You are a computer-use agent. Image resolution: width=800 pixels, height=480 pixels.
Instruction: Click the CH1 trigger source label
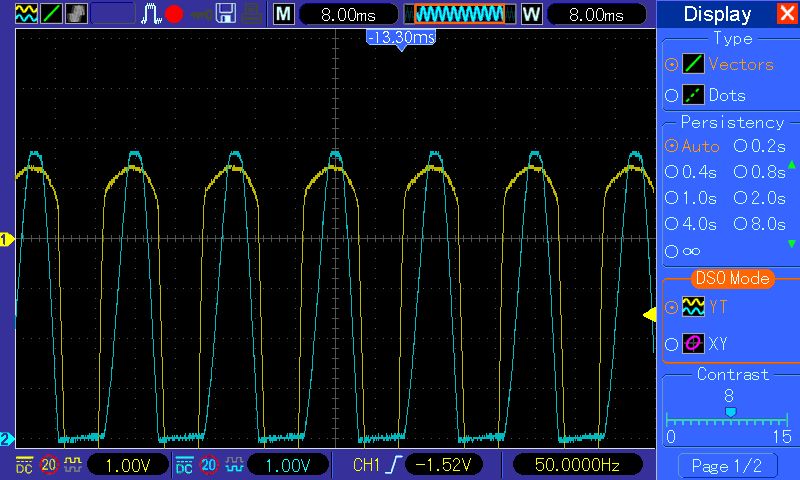point(366,465)
